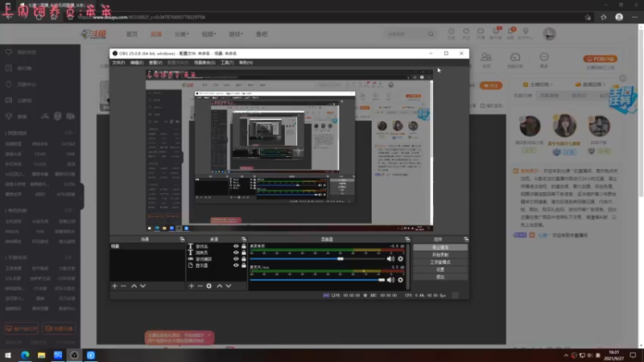The height and width of the screenshot is (362, 644).
Task: Mute microphone speaker icon in OBS mixer
Action: click(x=390, y=280)
